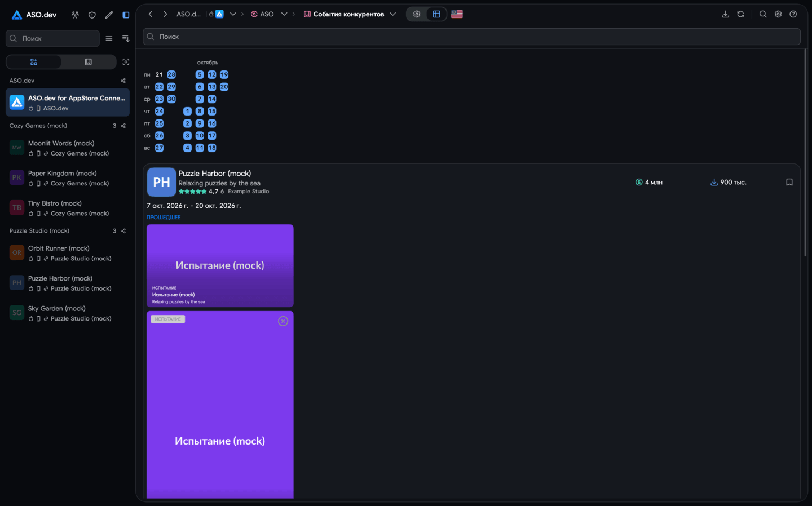Click calendar day 28 in Monday row

171,74
